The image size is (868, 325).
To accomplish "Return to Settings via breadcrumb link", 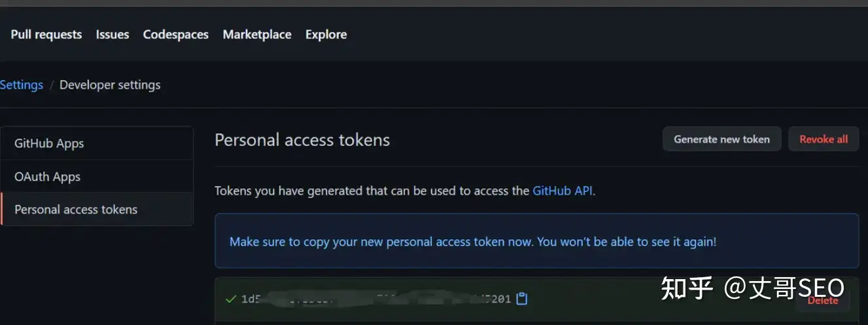I will [x=22, y=85].
